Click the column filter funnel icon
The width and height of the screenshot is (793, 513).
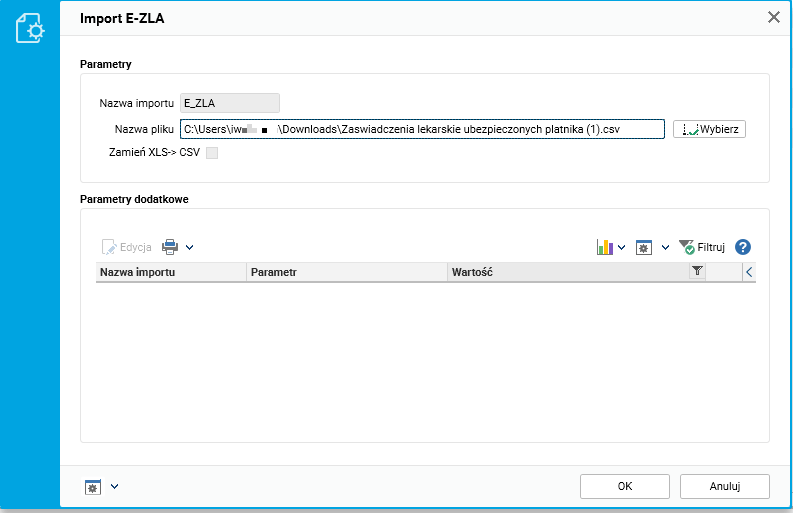(x=697, y=271)
